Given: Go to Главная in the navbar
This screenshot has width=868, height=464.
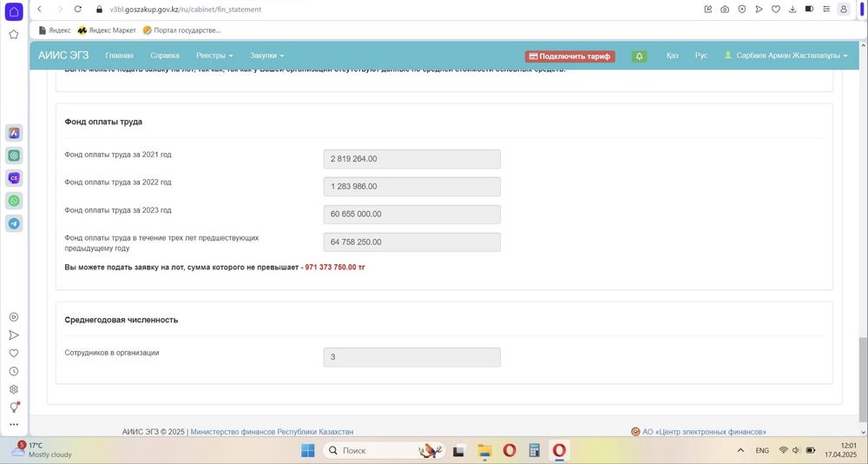Looking at the screenshot, I should click(x=119, y=56).
